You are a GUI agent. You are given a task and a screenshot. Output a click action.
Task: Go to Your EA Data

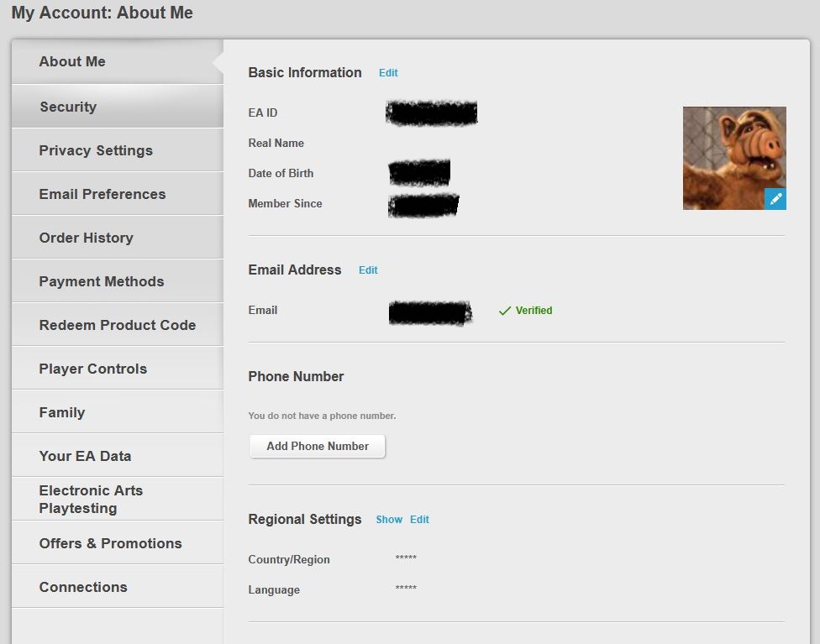118,456
